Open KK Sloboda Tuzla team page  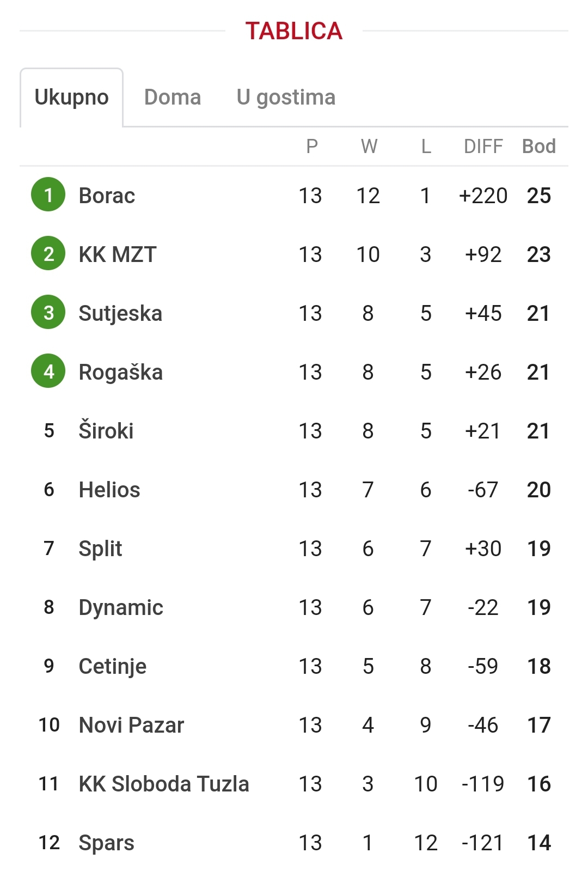(164, 784)
